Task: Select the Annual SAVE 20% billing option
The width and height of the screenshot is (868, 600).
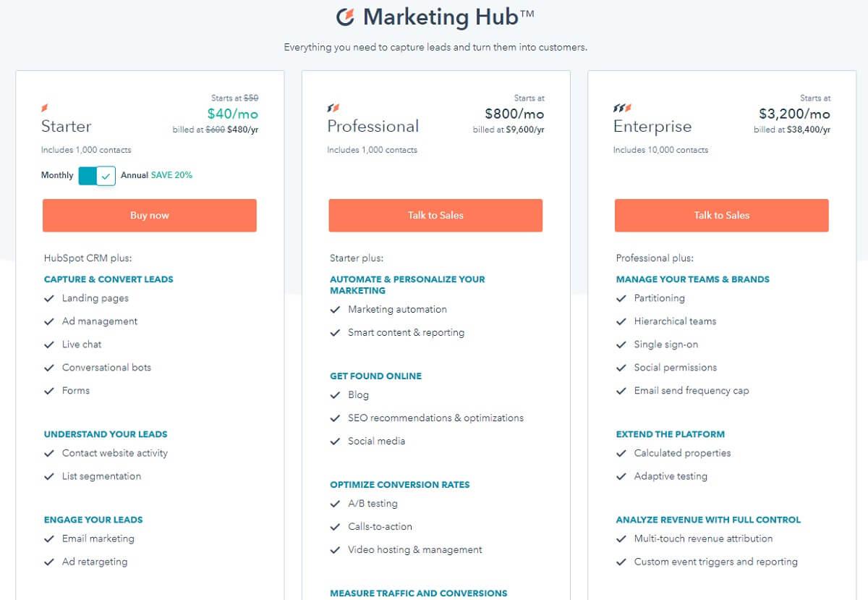Action: [x=156, y=175]
